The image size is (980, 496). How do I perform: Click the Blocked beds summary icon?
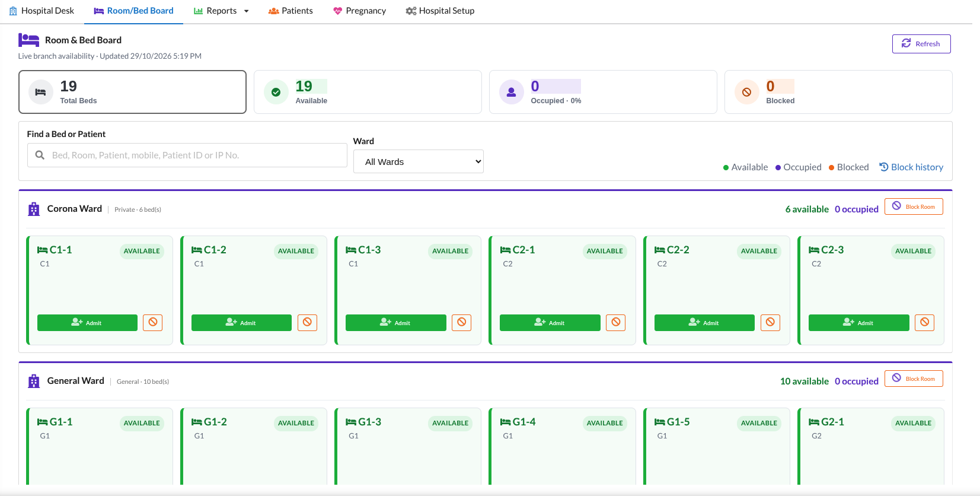[747, 92]
